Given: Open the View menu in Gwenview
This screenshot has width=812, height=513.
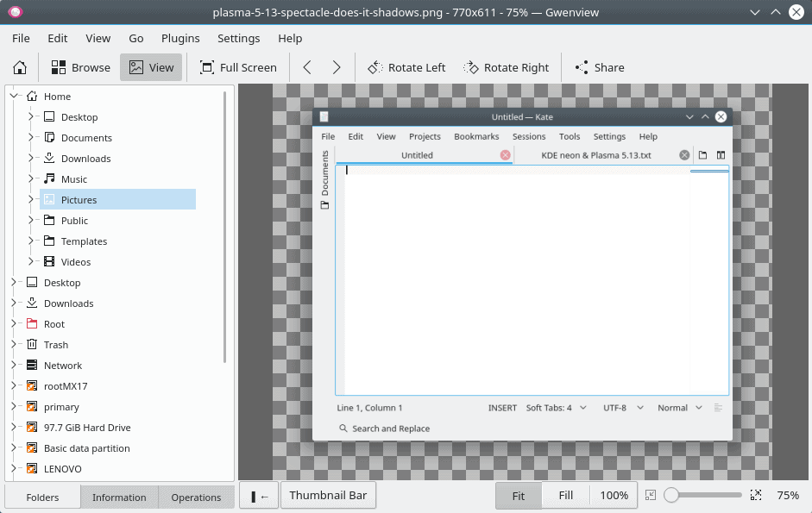Looking at the screenshot, I should [x=98, y=38].
